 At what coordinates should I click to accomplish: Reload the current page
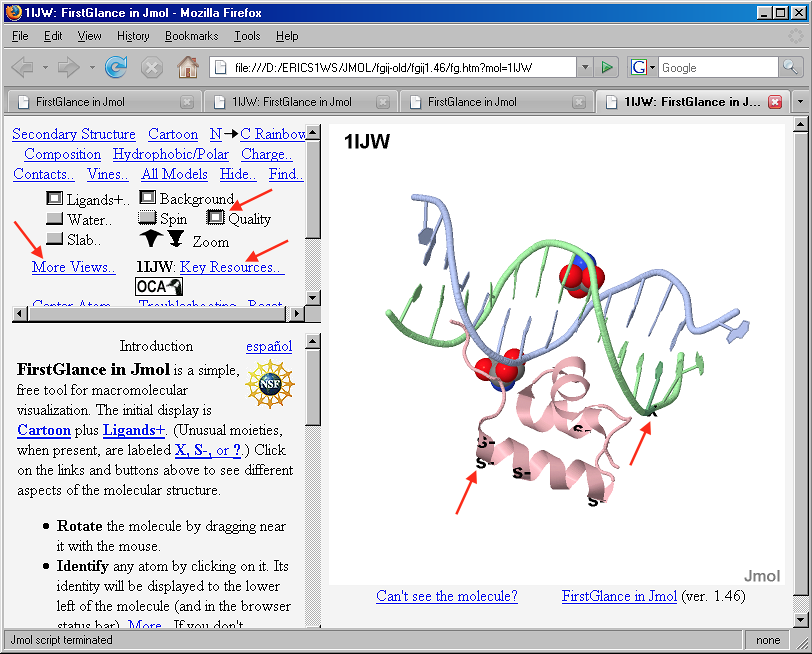point(116,67)
